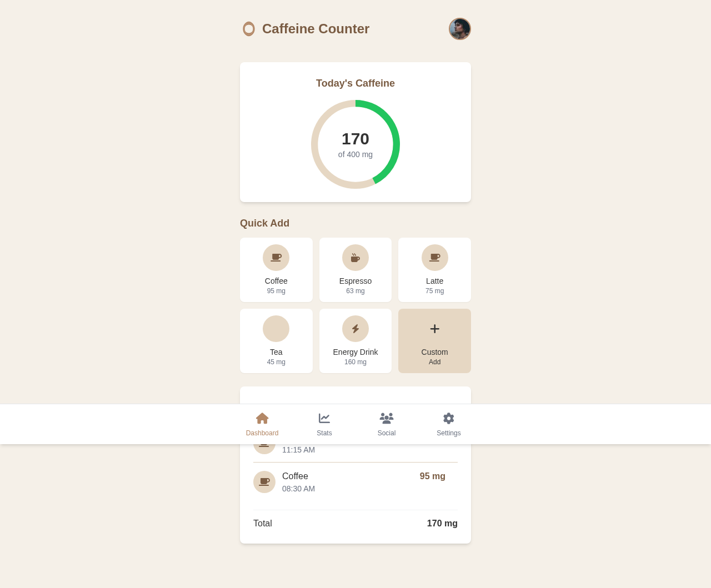The width and height of the screenshot is (711, 588).
Task: Open Social via the people icon
Action: 387,417
